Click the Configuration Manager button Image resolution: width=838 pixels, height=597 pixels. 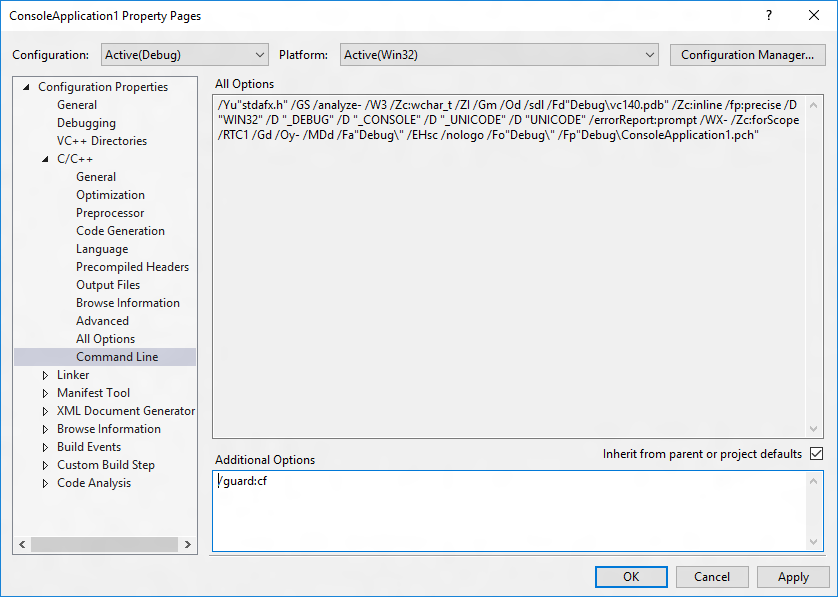[747, 54]
